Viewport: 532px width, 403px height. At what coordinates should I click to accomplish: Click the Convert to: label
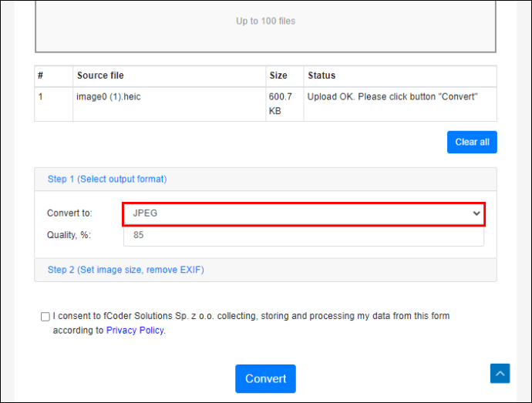pyautogui.click(x=69, y=213)
